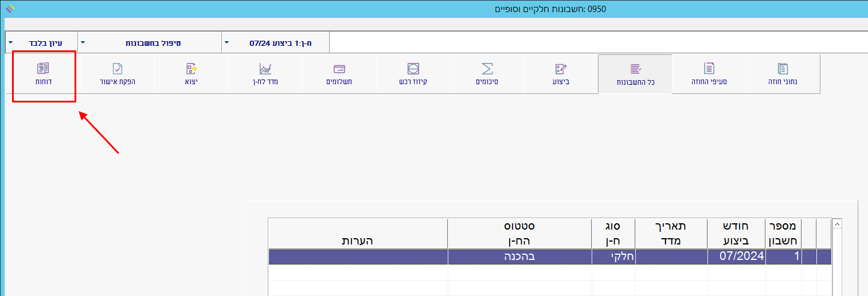
Task: Click the empty הערות cell in row 1
Action: pyautogui.click(x=358, y=257)
